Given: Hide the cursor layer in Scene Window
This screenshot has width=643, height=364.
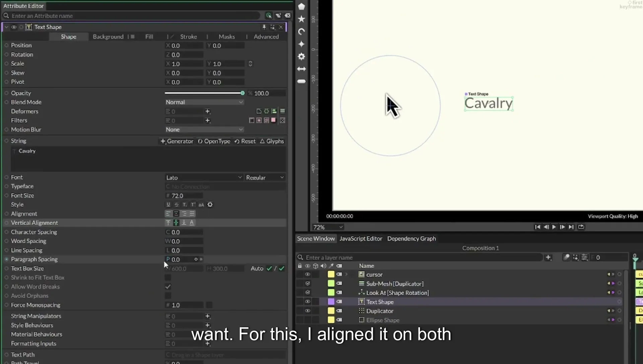Looking at the screenshot, I should coord(307,274).
